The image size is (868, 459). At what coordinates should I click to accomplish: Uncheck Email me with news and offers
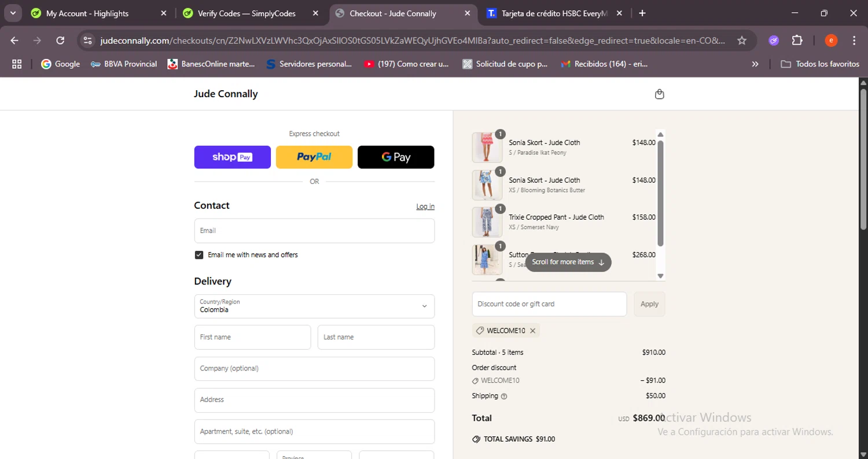pyautogui.click(x=199, y=255)
